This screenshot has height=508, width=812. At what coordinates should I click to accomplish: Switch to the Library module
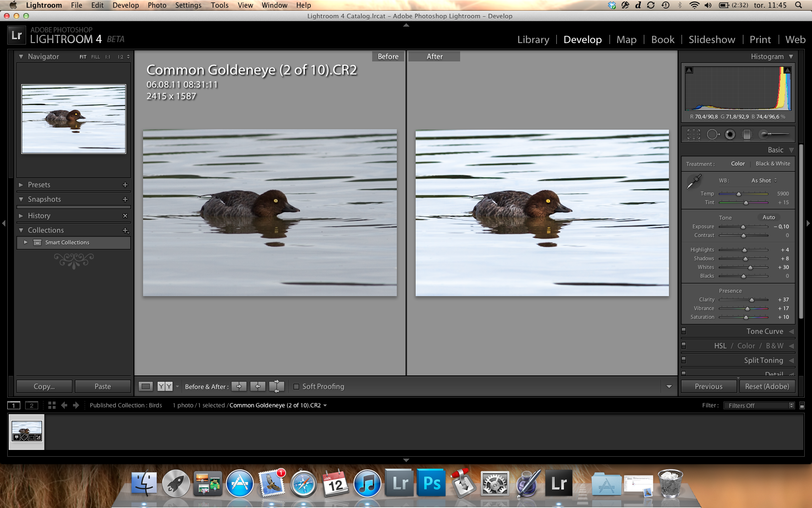point(533,40)
